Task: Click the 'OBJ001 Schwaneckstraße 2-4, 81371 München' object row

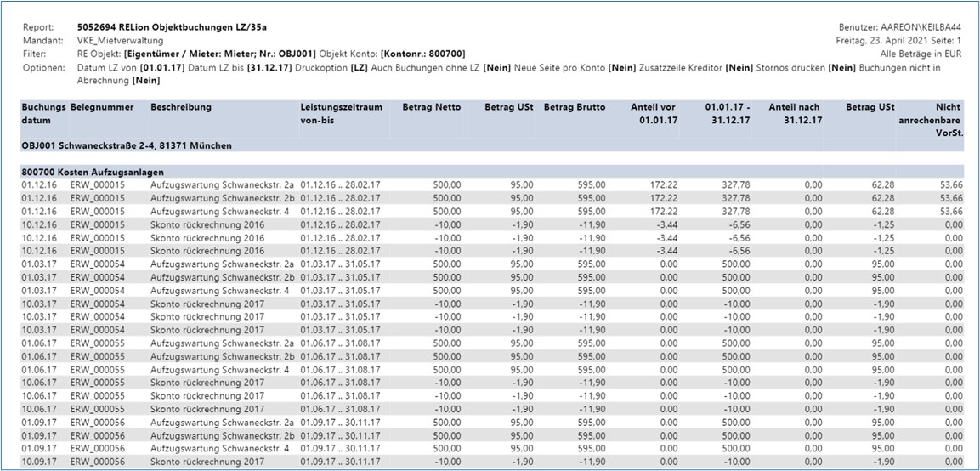Action: point(127,145)
